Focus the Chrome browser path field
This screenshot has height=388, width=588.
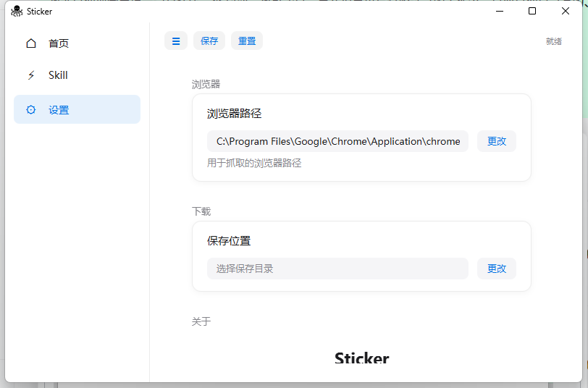coord(337,141)
